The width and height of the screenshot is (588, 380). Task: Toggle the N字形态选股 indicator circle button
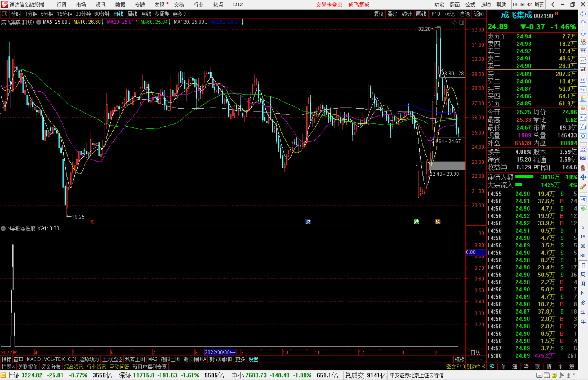click(x=4, y=229)
